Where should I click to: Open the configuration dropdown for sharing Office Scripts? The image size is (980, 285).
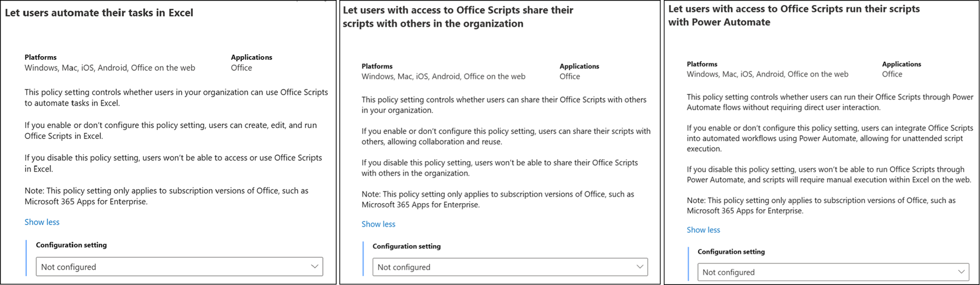tap(510, 266)
